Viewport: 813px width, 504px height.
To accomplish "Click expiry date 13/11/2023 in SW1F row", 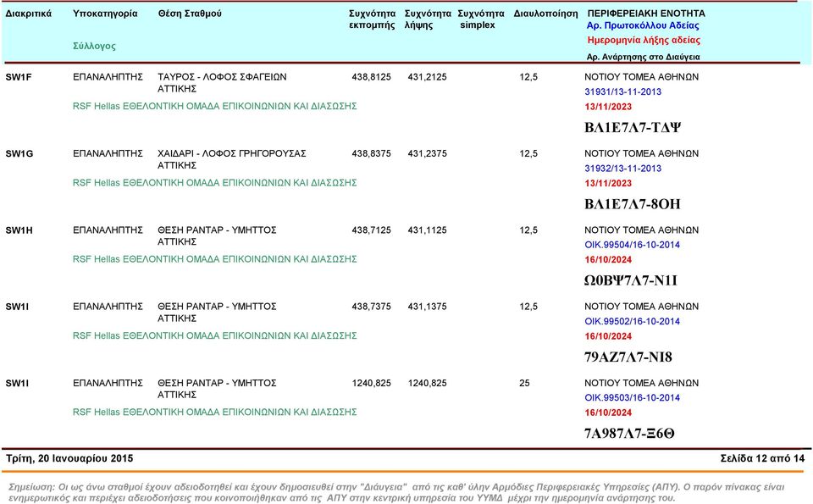I will 608,107.
